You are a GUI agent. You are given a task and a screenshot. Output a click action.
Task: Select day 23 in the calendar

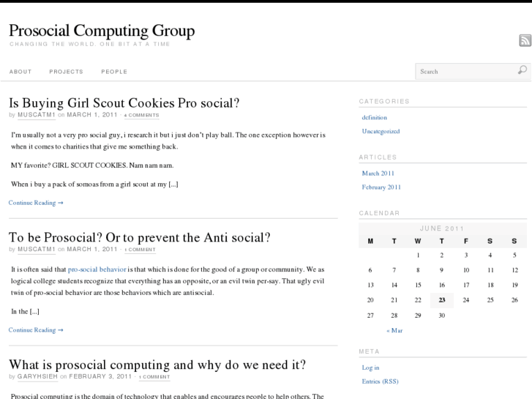pos(442,299)
